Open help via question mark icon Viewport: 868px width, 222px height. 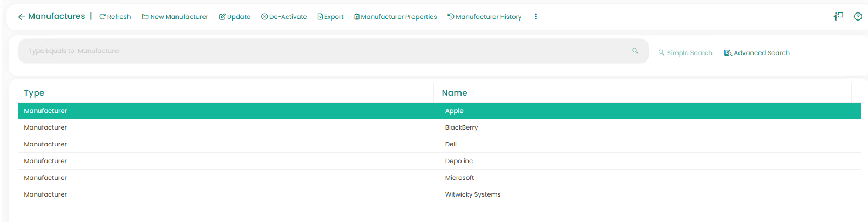[x=858, y=16]
